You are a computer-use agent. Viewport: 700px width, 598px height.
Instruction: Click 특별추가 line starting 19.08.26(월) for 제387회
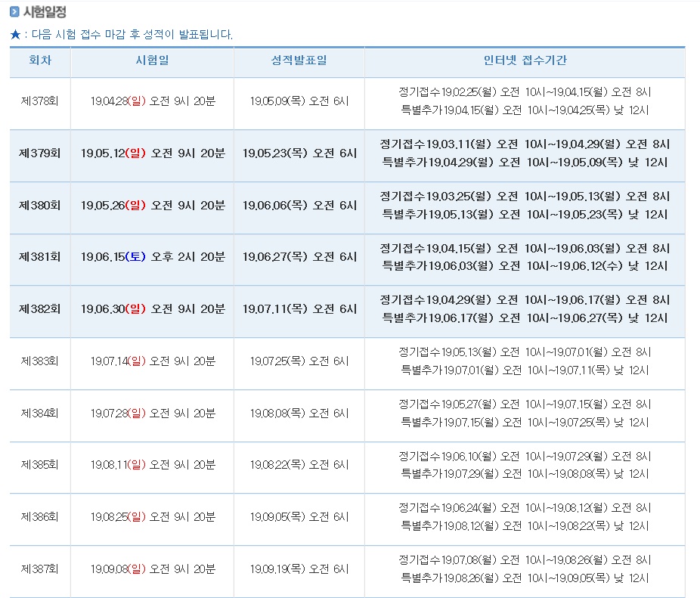point(525,578)
